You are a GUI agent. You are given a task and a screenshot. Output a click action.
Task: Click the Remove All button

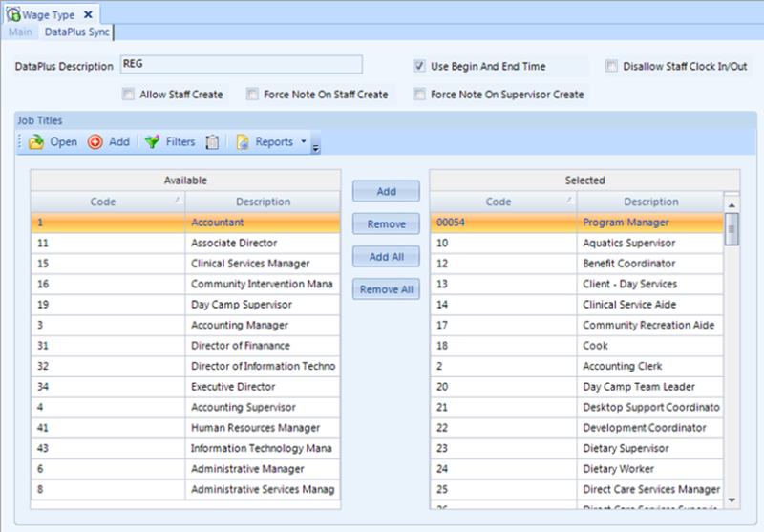click(x=386, y=289)
